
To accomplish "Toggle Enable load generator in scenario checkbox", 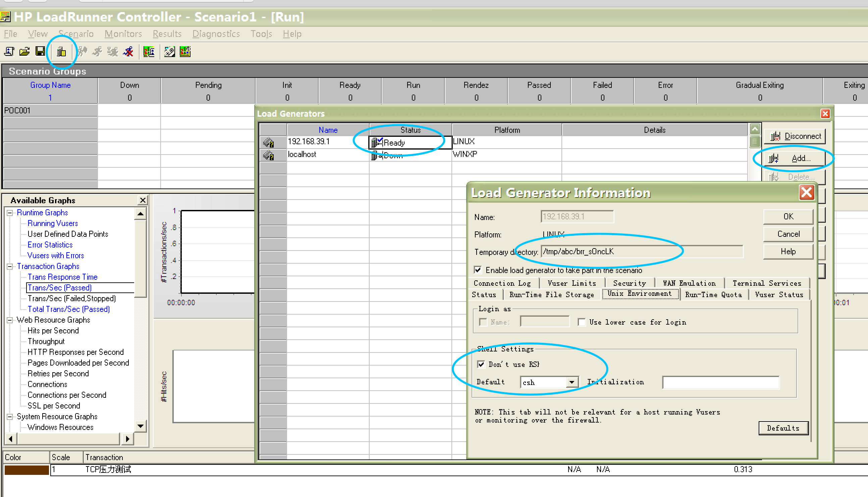I will click(478, 270).
